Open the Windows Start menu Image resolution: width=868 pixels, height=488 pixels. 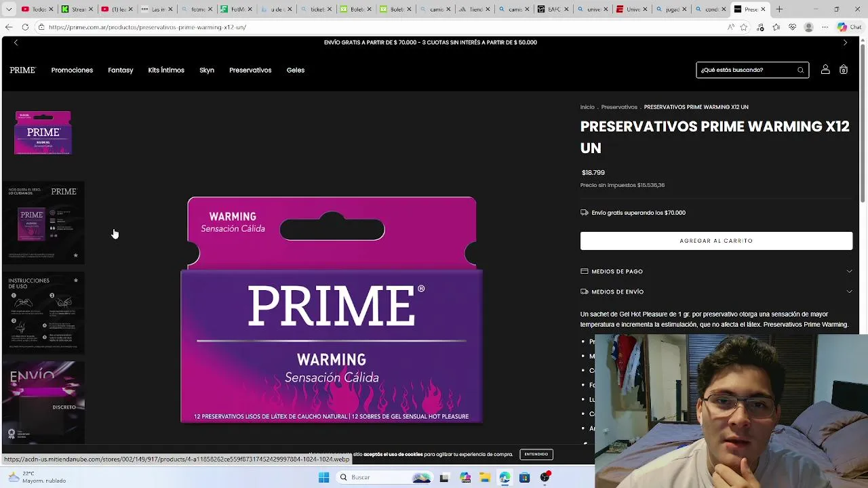click(323, 477)
